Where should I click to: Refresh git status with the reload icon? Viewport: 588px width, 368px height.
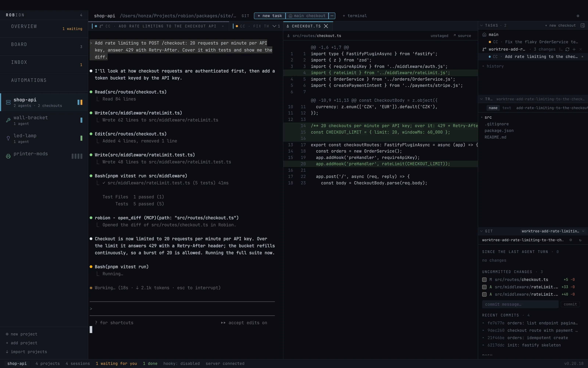[580, 240]
